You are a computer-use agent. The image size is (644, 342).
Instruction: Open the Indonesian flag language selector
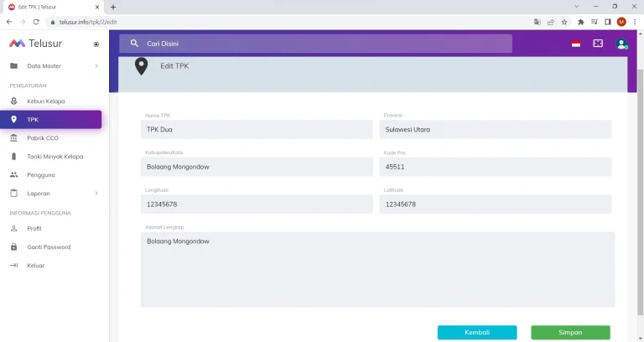pos(576,44)
